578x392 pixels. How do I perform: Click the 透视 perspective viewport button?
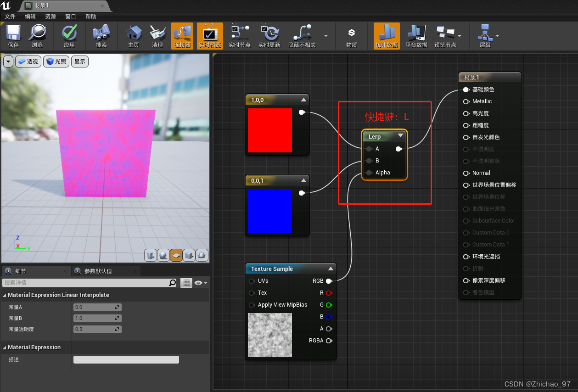coord(28,61)
